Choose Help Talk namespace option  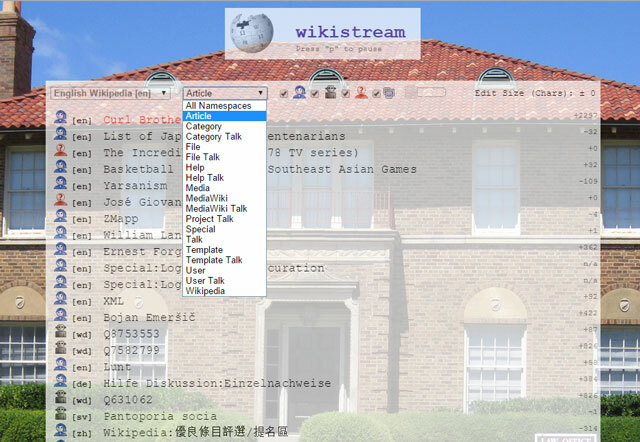224,178
